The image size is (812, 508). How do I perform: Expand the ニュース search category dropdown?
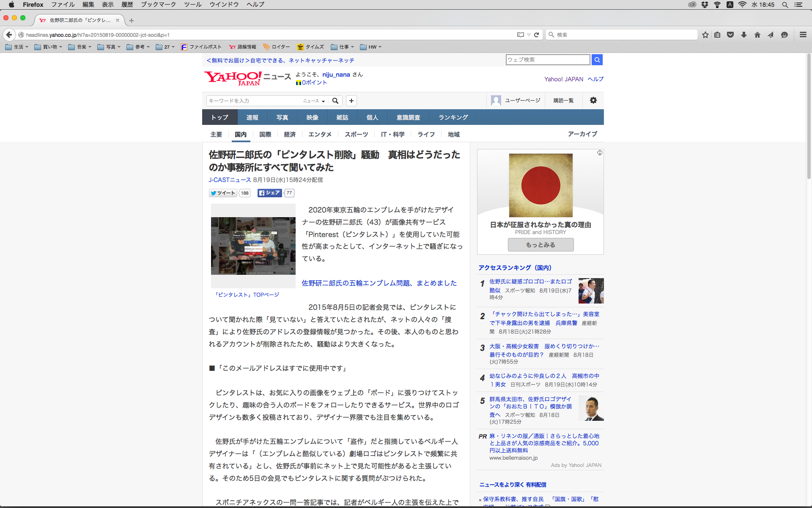click(x=314, y=101)
